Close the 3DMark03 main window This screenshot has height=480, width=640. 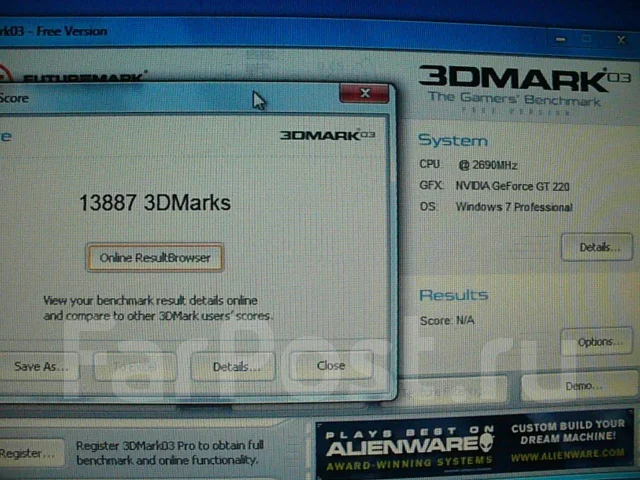(x=621, y=40)
